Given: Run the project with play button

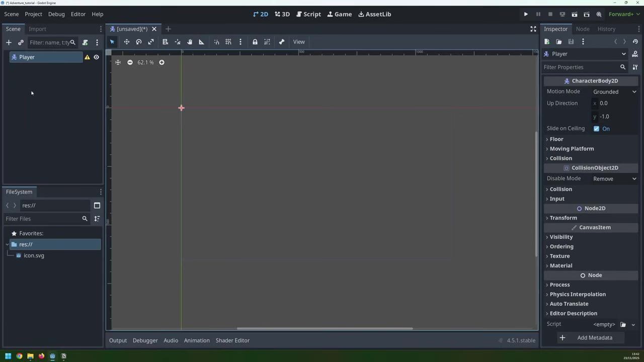Looking at the screenshot, I should pyautogui.click(x=526, y=14).
